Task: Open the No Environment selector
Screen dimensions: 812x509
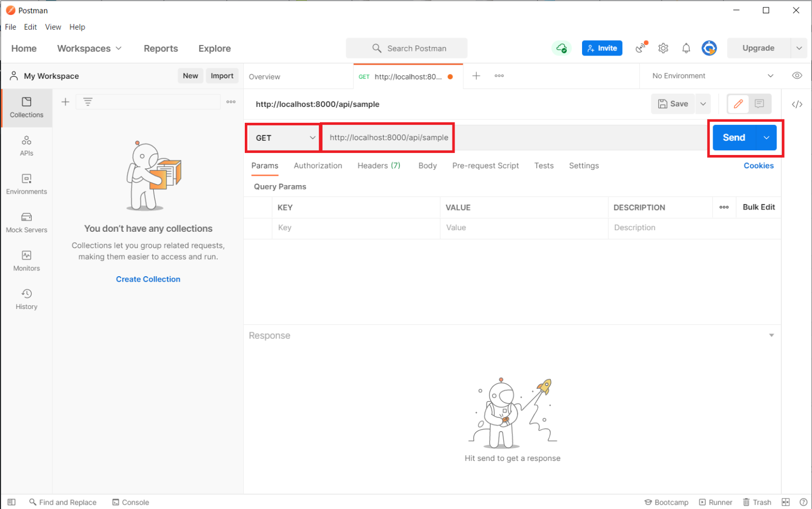Action: click(708, 75)
